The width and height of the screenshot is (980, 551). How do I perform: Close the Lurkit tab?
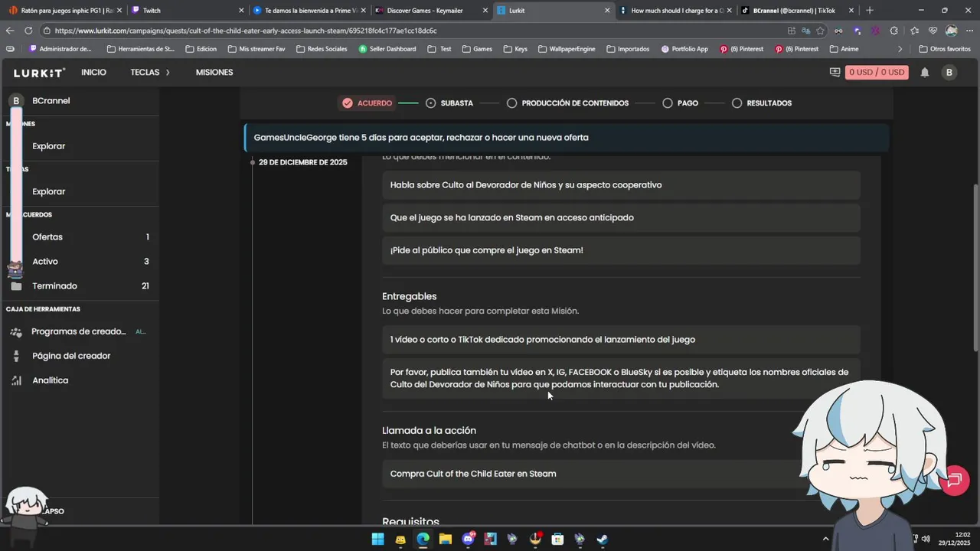[607, 11]
